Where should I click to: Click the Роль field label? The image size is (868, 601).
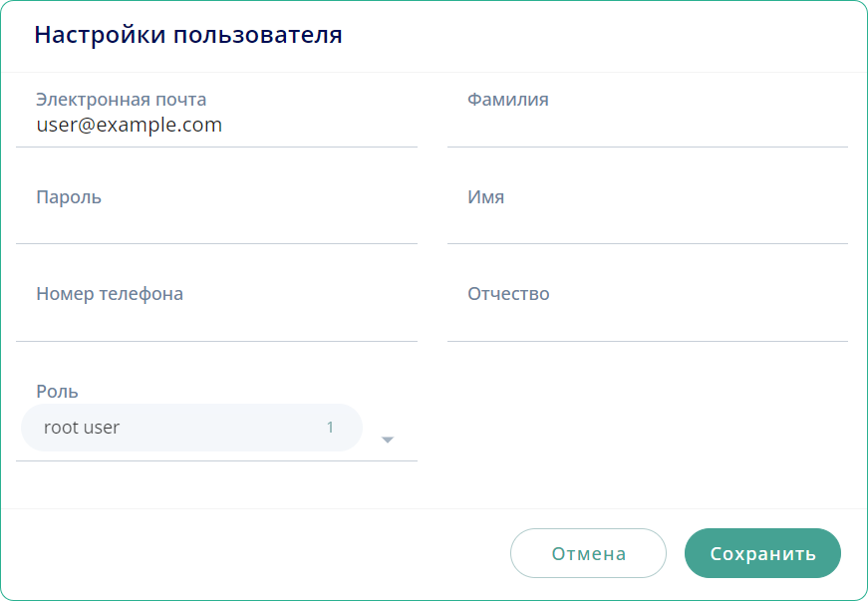57,392
